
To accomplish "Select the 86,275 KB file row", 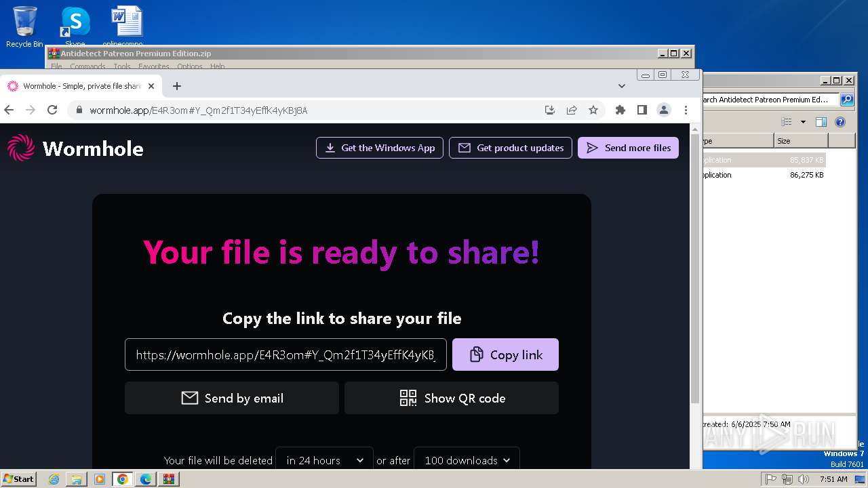I will 764,175.
